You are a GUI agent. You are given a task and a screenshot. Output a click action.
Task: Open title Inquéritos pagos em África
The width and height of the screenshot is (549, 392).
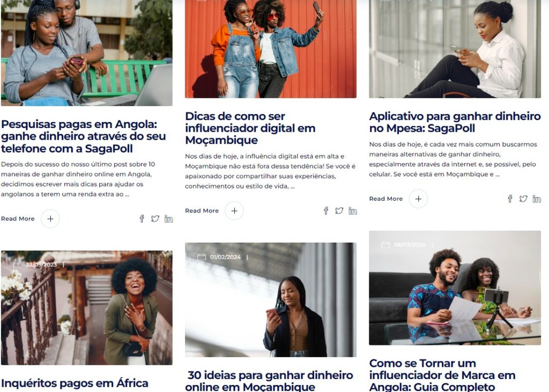pos(75,383)
